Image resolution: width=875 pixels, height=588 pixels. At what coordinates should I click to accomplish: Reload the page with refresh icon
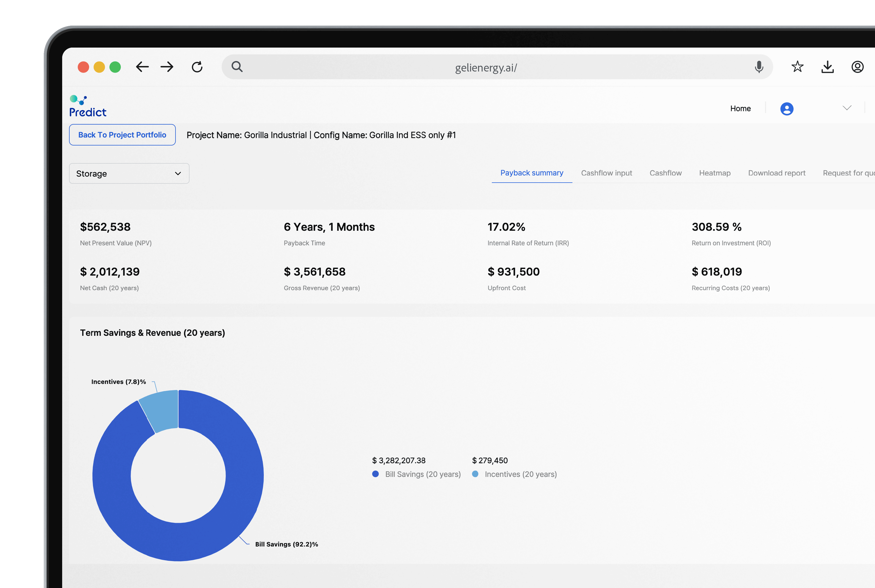pos(197,67)
